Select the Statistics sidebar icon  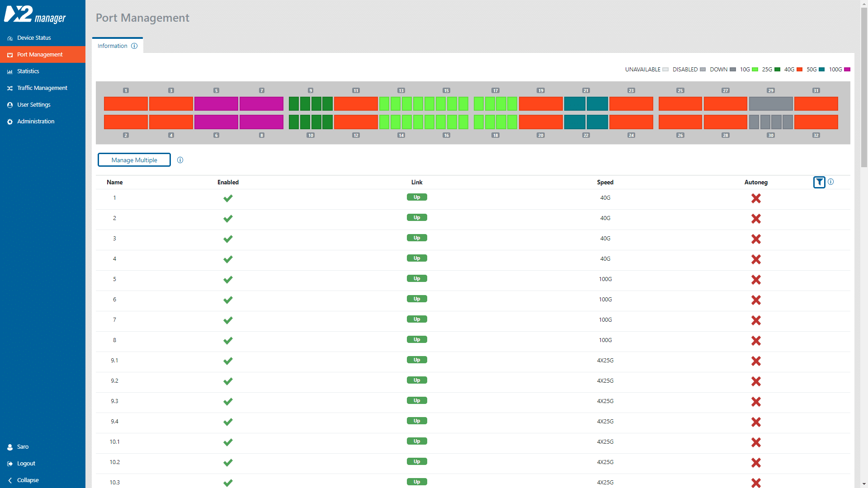(10, 71)
